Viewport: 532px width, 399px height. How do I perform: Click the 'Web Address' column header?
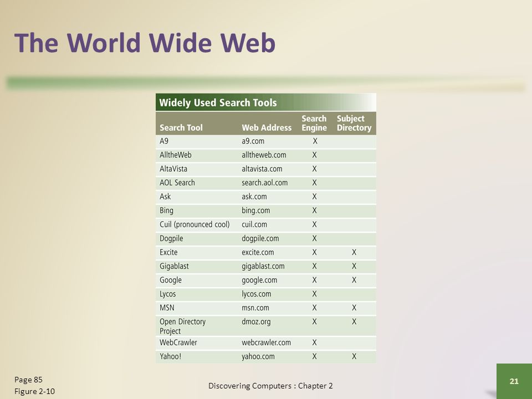[x=267, y=127]
